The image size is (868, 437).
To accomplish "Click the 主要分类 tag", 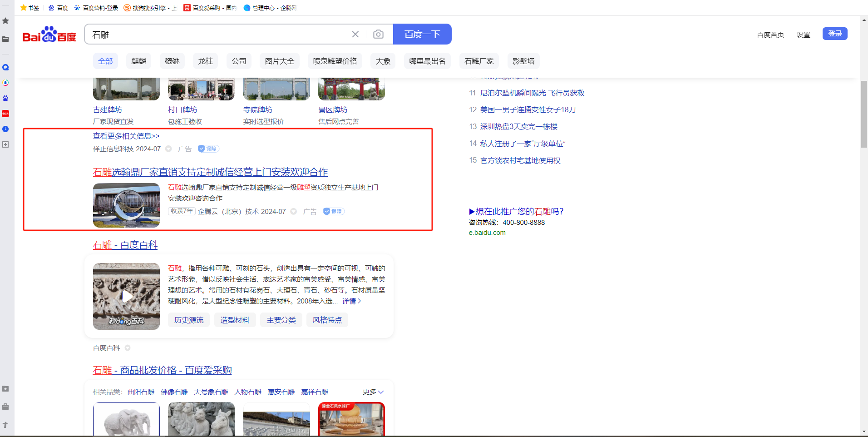I will click(281, 320).
